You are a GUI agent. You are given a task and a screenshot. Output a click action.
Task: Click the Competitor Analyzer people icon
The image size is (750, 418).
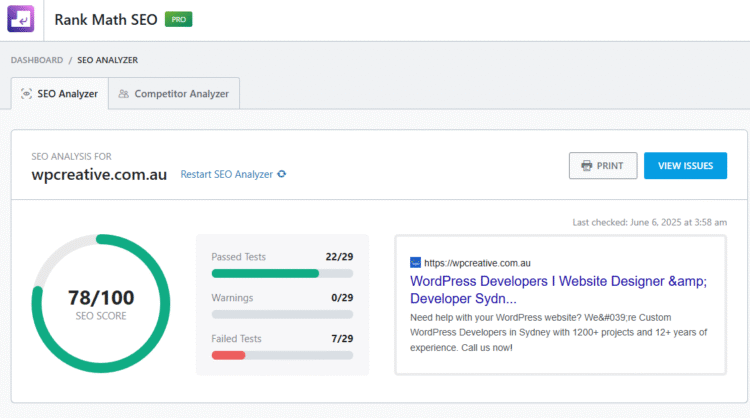pyautogui.click(x=123, y=94)
